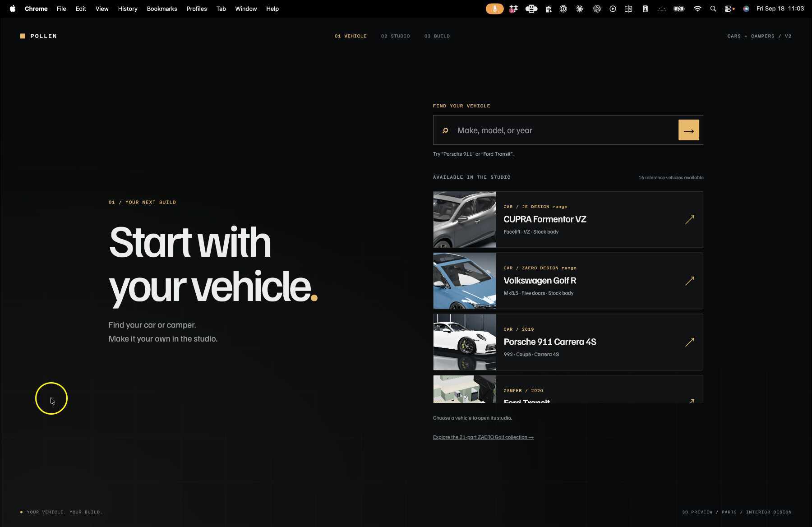Open the Volkswagen Golf R arrow icon
The image size is (812, 527).
(x=690, y=281)
